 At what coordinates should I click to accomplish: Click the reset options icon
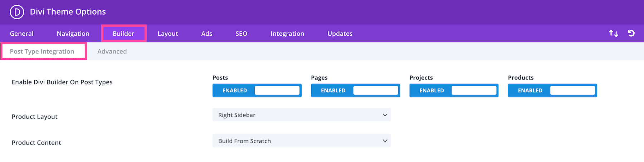pos(631,33)
